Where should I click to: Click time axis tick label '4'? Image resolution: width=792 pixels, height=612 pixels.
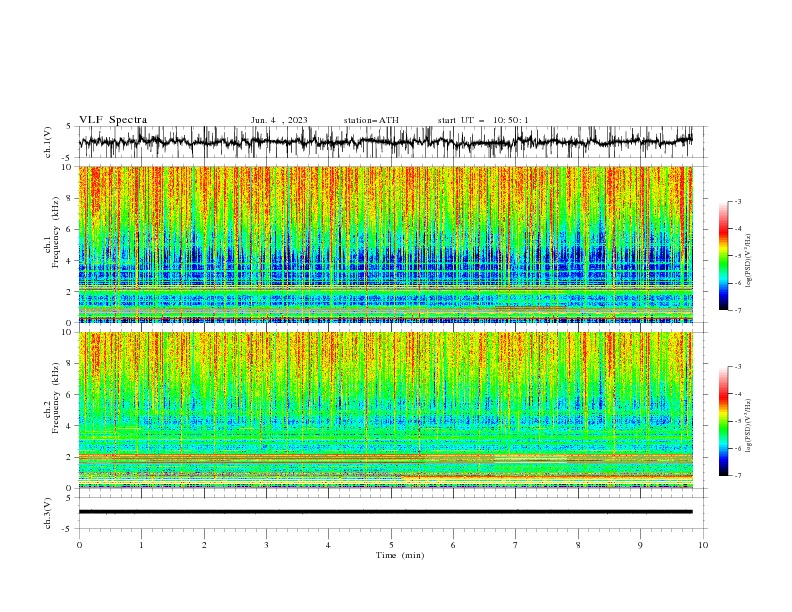(x=328, y=545)
